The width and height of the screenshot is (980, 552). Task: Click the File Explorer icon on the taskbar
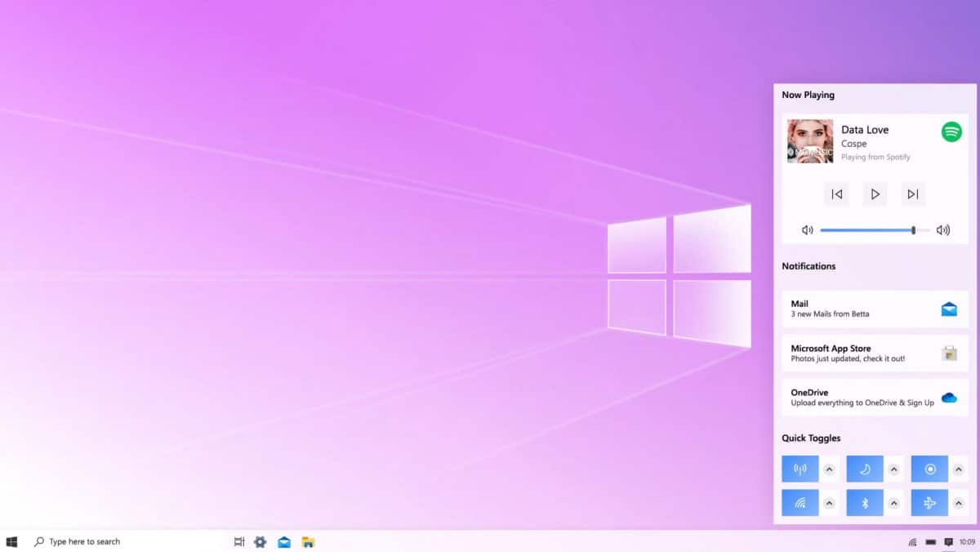[307, 541]
